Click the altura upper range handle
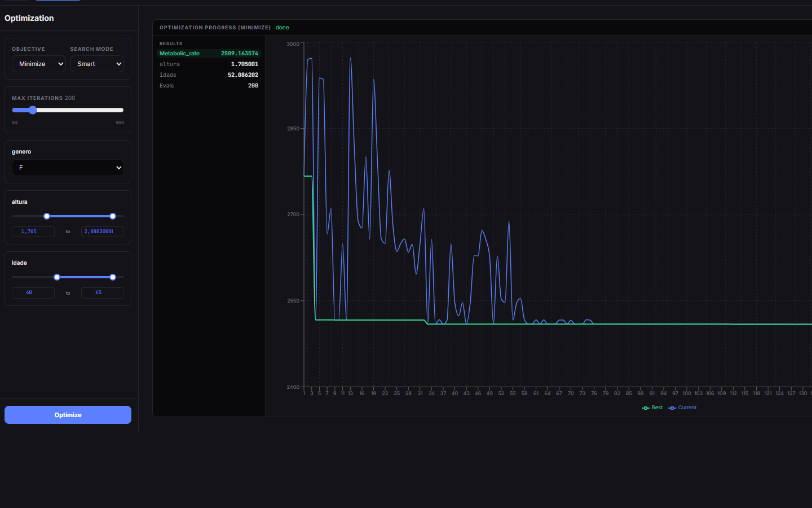This screenshot has width=812, height=508. 113,216
